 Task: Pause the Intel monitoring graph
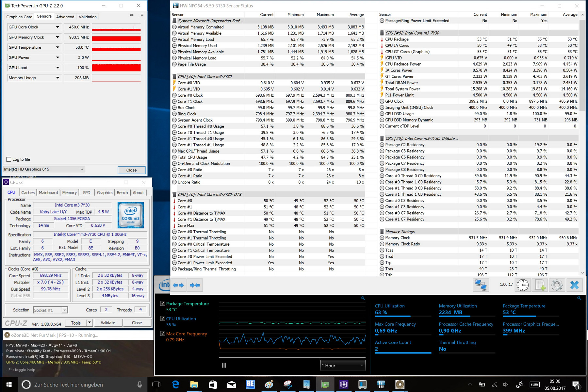pos(224,365)
